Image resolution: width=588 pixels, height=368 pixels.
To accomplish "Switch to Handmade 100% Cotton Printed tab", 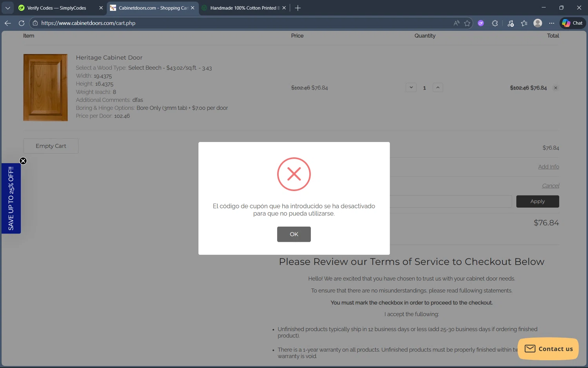I will (245, 8).
